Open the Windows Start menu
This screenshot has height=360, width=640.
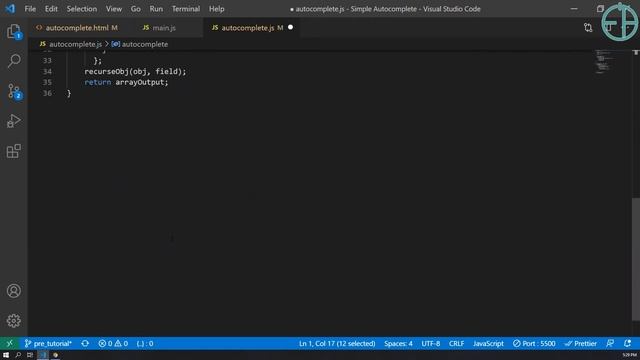pyautogui.click(x=6, y=355)
